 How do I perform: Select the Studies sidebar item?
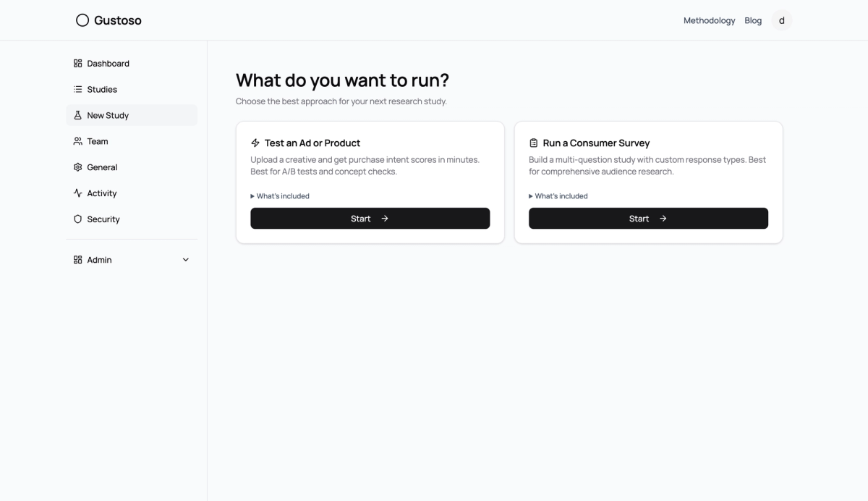click(132, 90)
